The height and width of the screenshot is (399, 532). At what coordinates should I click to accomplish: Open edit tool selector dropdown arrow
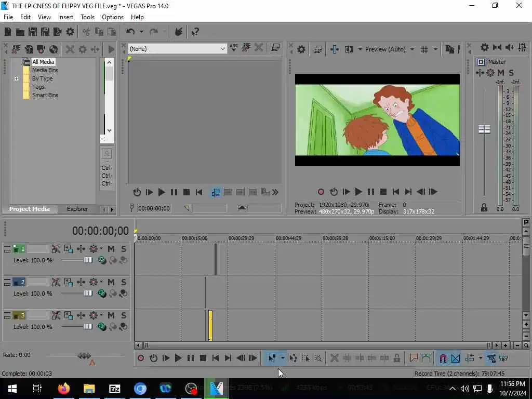click(282, 358)
